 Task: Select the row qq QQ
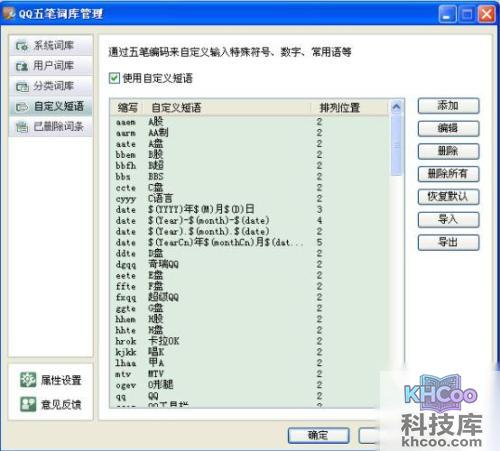[x=250, y=396]
